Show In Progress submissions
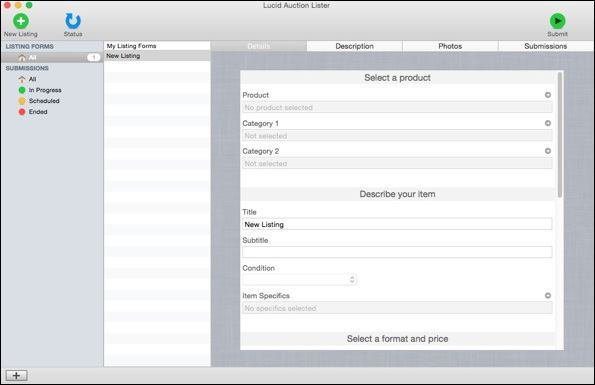Image resolution: width=595 pixels, height=385 pixels. tap(45, 90)
